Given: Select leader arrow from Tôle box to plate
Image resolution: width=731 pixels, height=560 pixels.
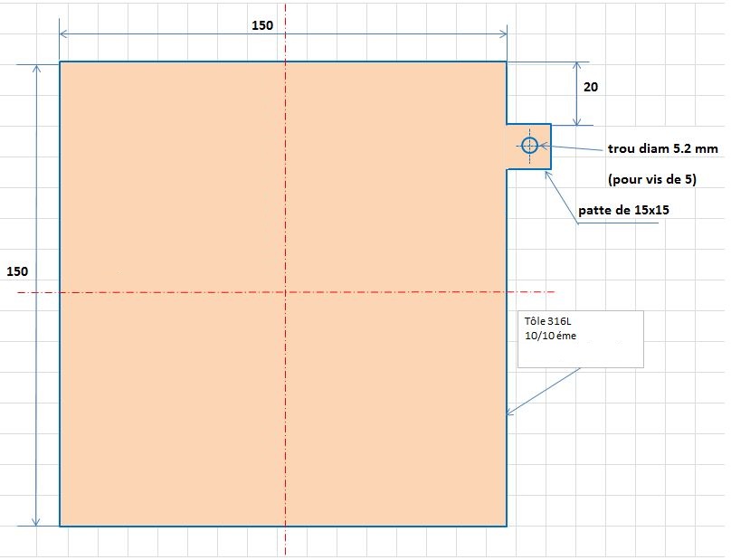Looking at the screenshot, I should [x=543, y=391].
